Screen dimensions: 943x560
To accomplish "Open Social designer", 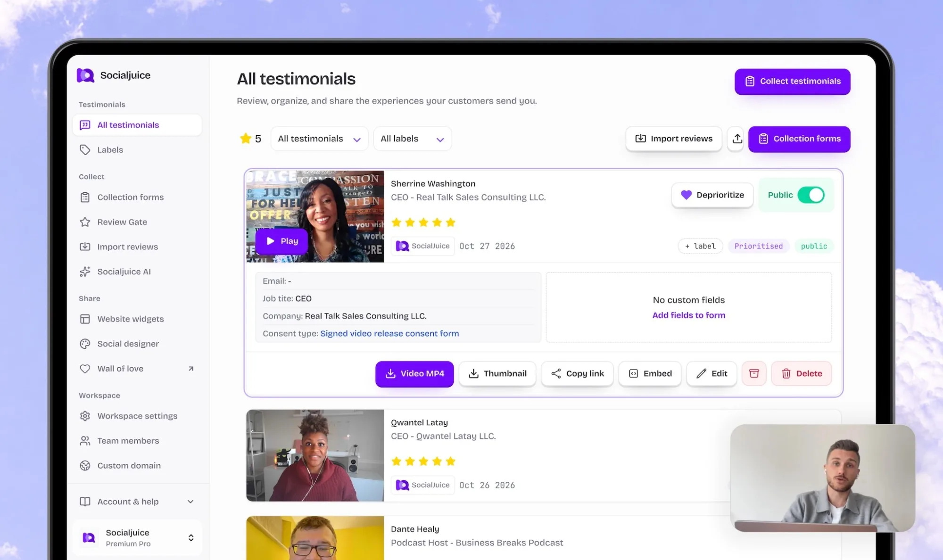I will click(x=137, y=344).
